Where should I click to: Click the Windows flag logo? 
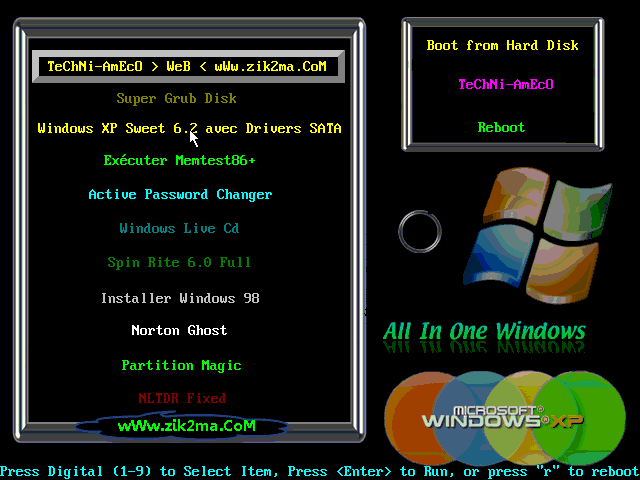click(538, 235)
